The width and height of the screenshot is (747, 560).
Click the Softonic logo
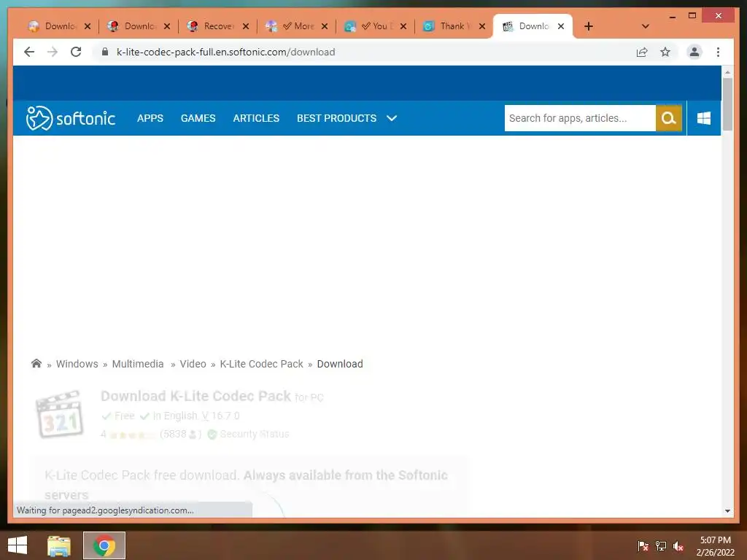pyautogui.click(x=71, y=118)
